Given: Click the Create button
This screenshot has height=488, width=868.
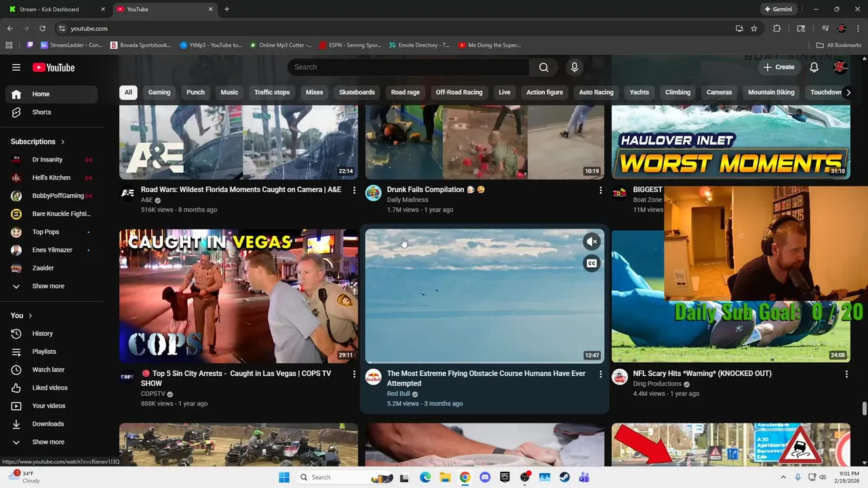Looking at the screenshot, I should pos(778,67).
